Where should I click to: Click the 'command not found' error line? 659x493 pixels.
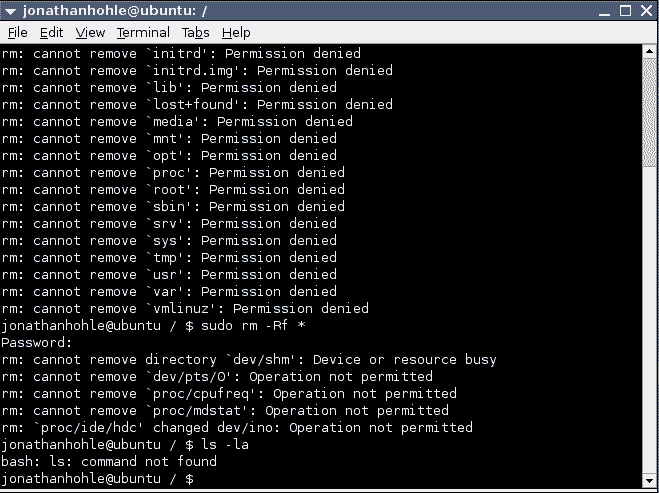coord(109,461)
